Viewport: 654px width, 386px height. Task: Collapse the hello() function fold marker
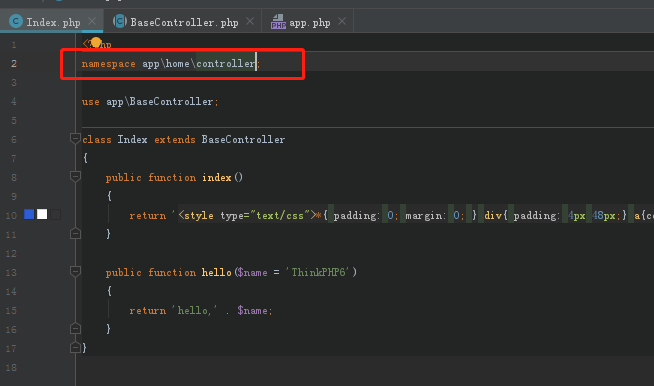(x=75, y=272)
